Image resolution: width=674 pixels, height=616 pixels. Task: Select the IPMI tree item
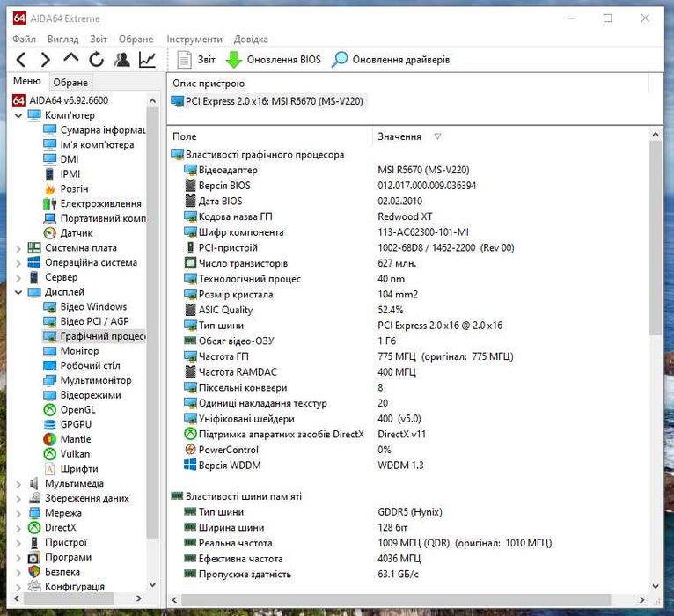click(x=62, y=174)
